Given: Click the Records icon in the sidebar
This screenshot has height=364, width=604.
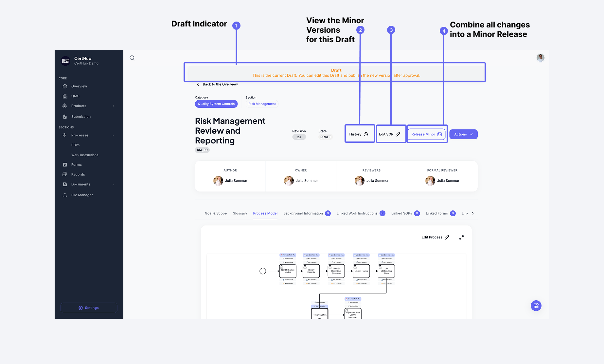Looking at the screenshot, I should (65, 174).
